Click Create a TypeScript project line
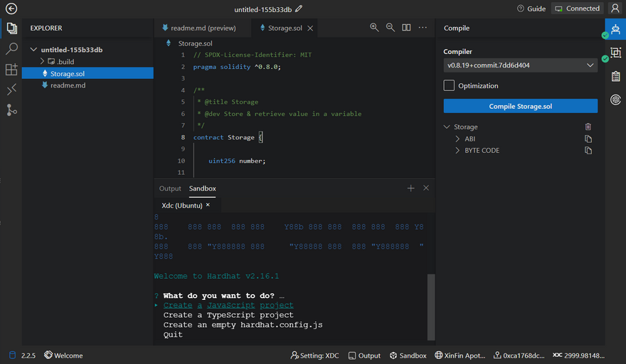The height and width of the screenshot is (364, 626). (x=228, y=315)
